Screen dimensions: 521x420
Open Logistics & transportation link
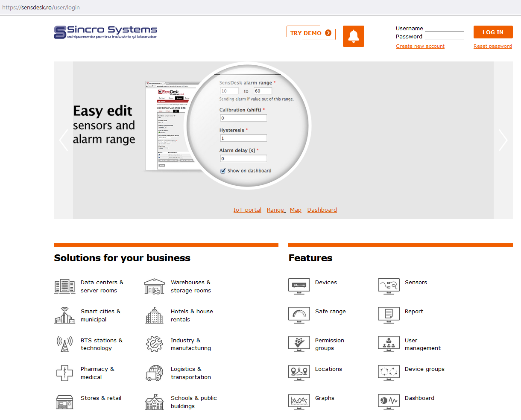tap(191, 373)
